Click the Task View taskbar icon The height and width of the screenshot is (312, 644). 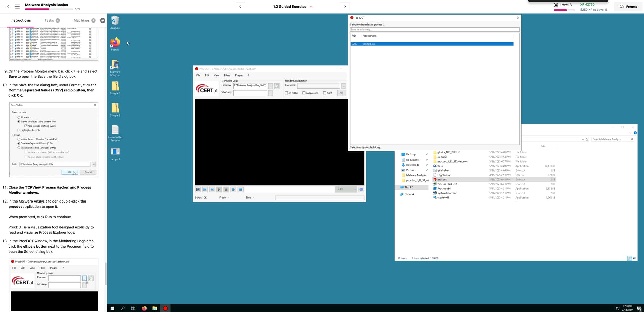(133, 308)
